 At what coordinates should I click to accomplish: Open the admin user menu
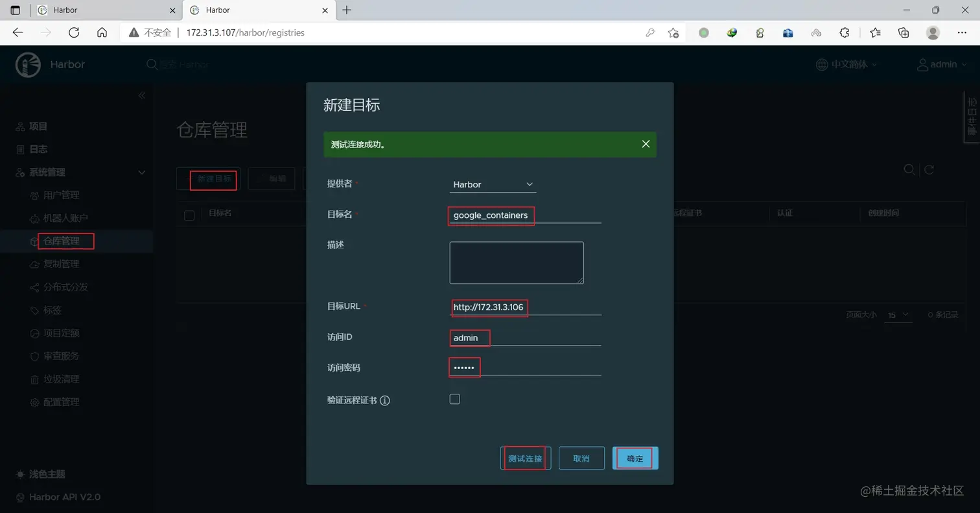coord(942,64)
